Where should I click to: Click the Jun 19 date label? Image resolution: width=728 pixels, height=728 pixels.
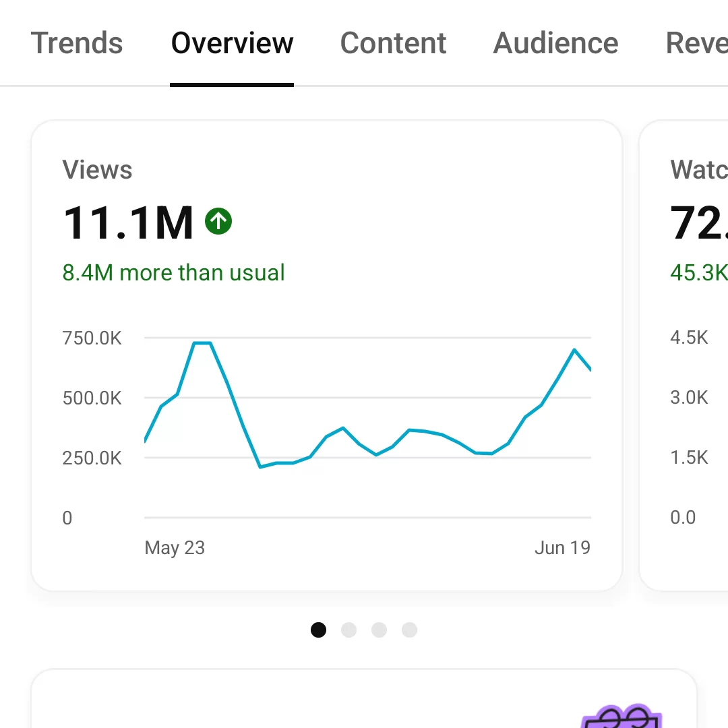pyautogui.click(x=562, y=548)
